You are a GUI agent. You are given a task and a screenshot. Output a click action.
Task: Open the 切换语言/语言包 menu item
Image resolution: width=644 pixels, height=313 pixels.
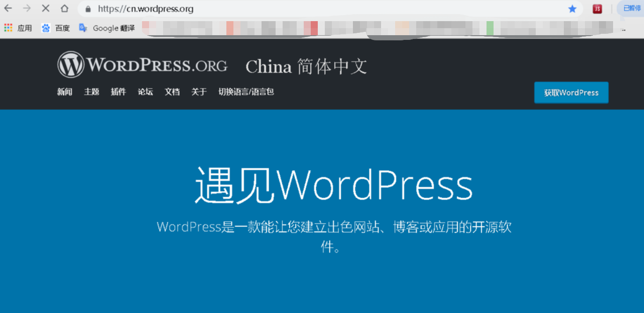(246, 92)
